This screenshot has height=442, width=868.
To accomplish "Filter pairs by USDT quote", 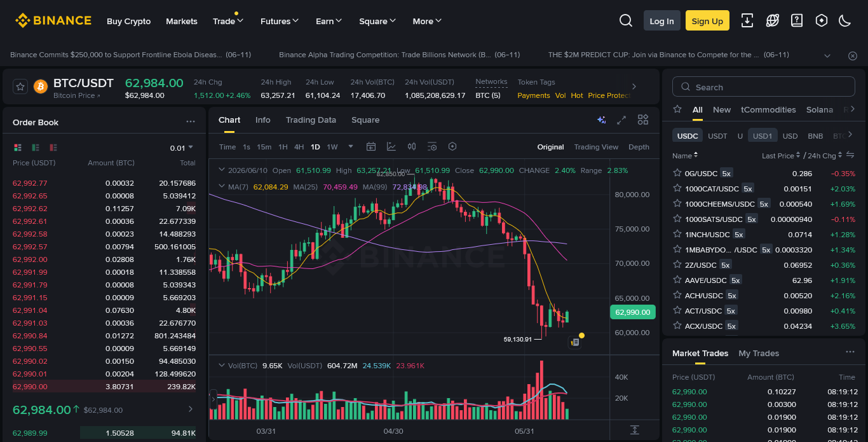I will 717,135.
